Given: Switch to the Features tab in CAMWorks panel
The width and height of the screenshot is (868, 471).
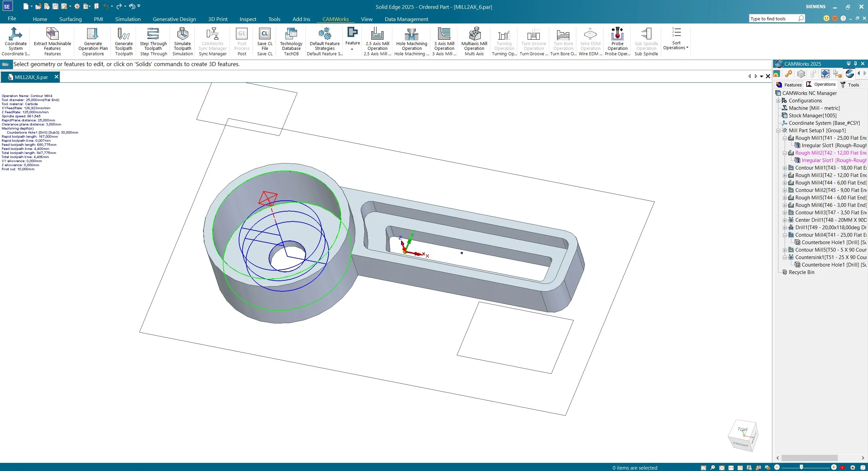Looking at the screenshot, I should 789,85.
